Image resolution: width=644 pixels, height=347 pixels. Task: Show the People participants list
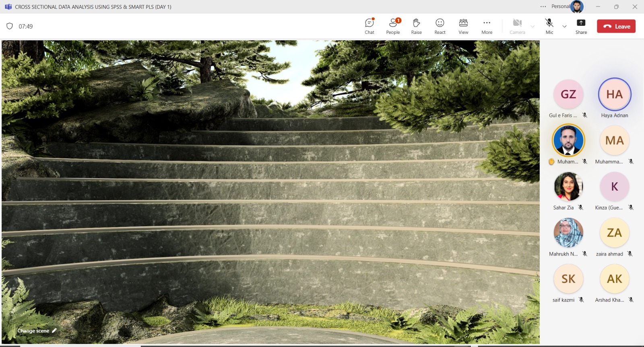pos(393,26)
